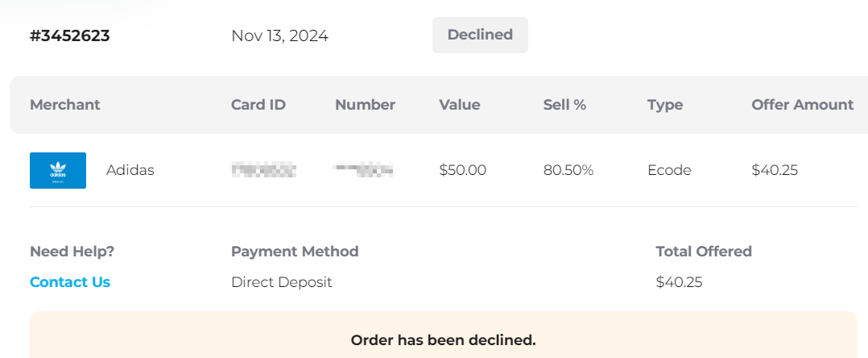This screenshot has width=868, height=358.
Task: Click the $50.00 card value
Action: (463, 170)
